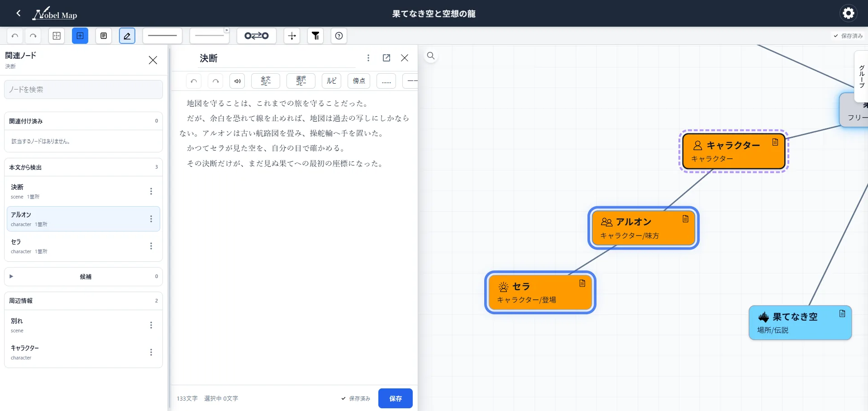The image size is (868, 411).
Task: Open the thin line style dropdown
Action: pos(210,36)
